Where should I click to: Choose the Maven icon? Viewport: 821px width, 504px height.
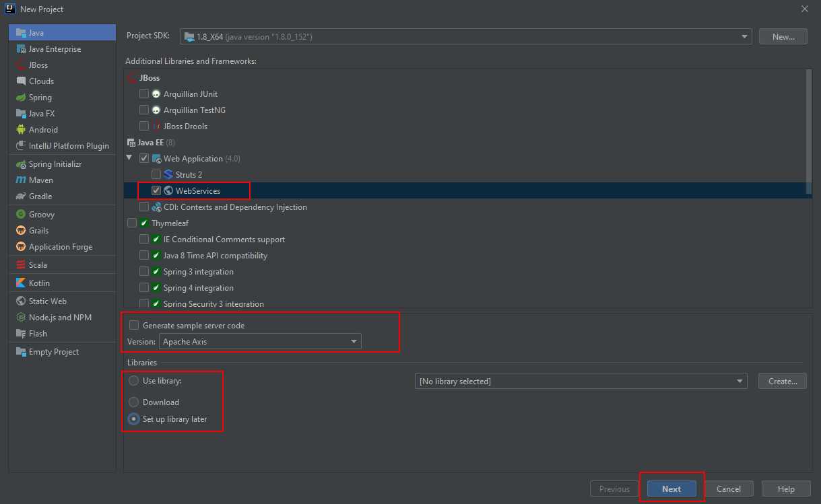[21, 180]
